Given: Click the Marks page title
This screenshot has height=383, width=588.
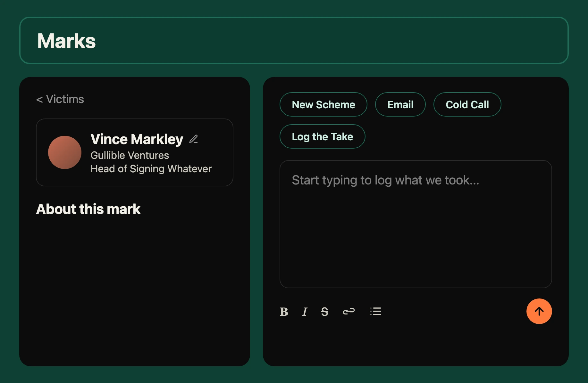Looking at the screenshot, I should coord(66,41).
